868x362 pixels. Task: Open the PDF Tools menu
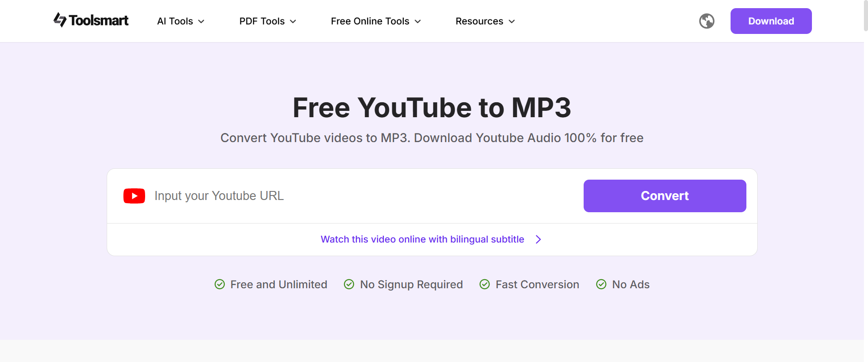268,21
